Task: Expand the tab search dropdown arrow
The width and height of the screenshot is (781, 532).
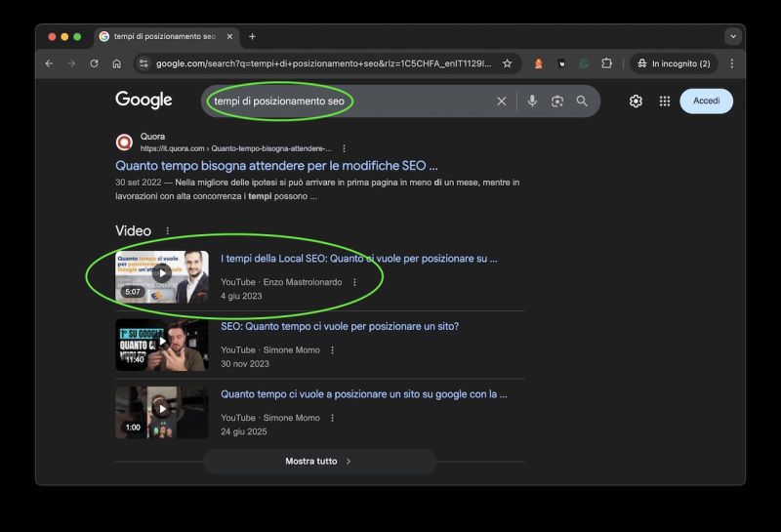Action: [x=732, y=36]
